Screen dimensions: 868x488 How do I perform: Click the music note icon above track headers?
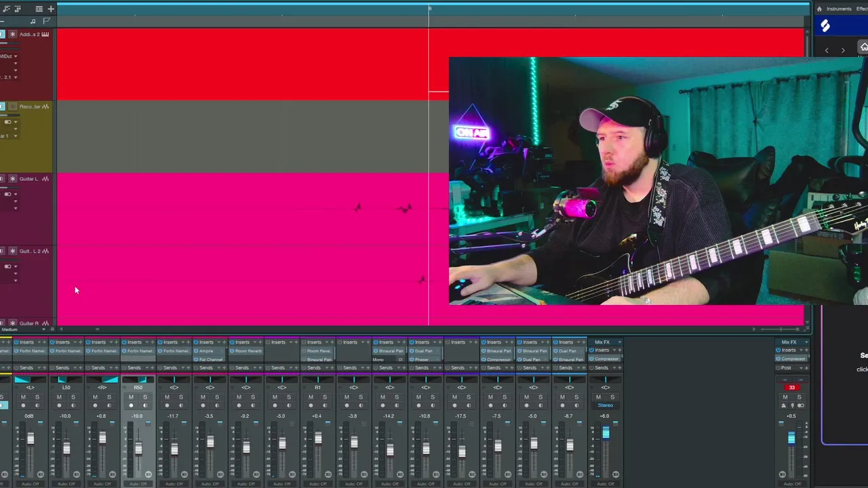(x=33, y=21)
